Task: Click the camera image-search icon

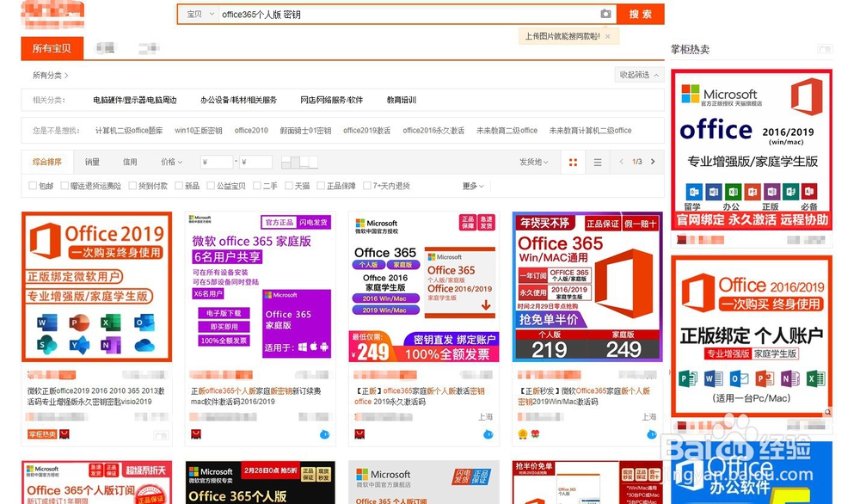Action: click(605, 14)
